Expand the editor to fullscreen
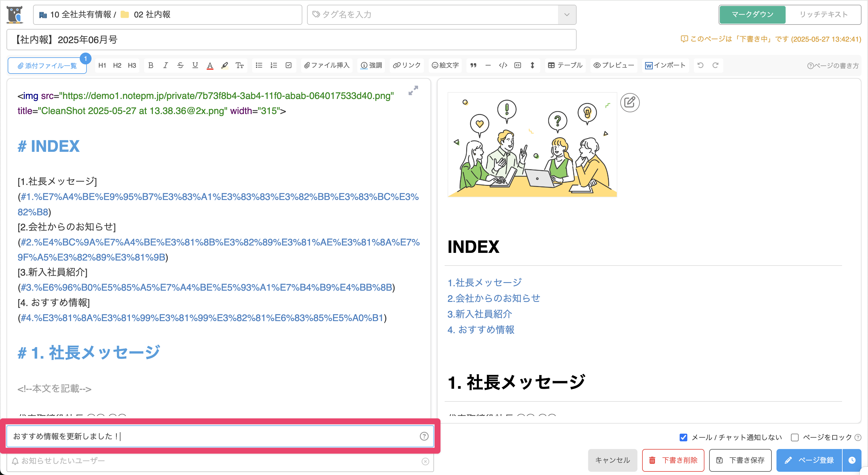 (413, 90)
